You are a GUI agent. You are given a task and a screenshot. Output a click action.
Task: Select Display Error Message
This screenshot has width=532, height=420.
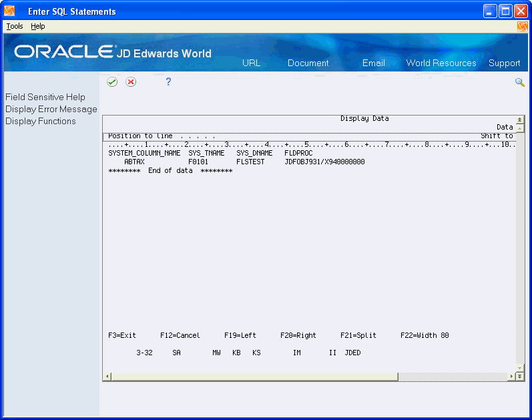pyautogui.click(x=51, y=110)
